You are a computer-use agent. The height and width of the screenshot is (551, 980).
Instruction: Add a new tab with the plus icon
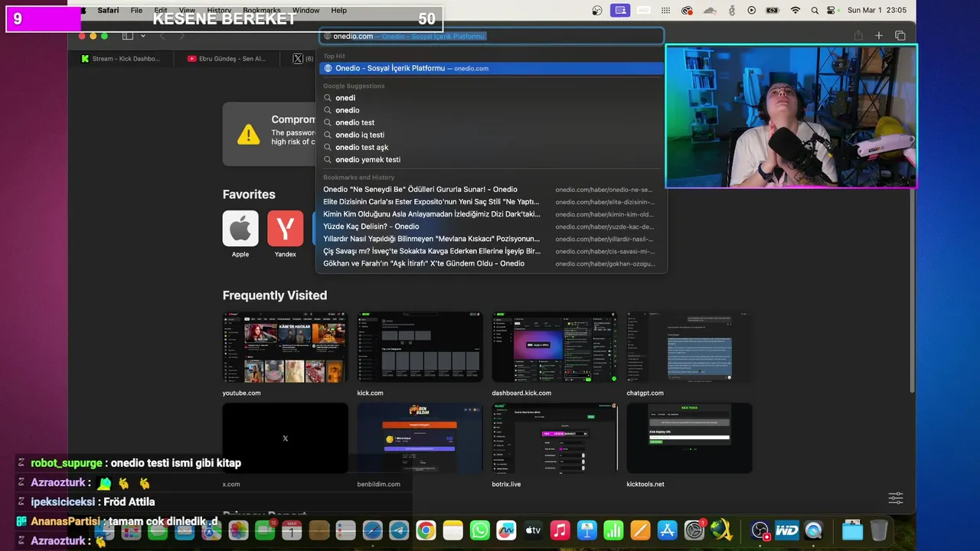click(x=879, y=36)
